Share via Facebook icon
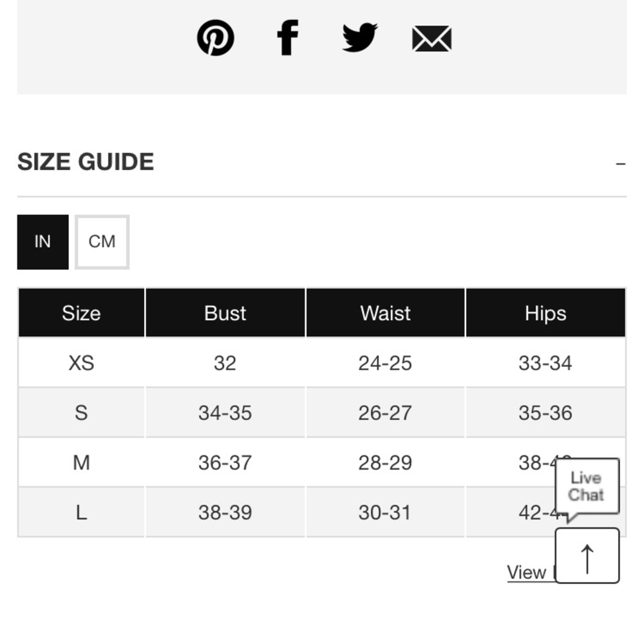644x644 pixels. [287, 37]
